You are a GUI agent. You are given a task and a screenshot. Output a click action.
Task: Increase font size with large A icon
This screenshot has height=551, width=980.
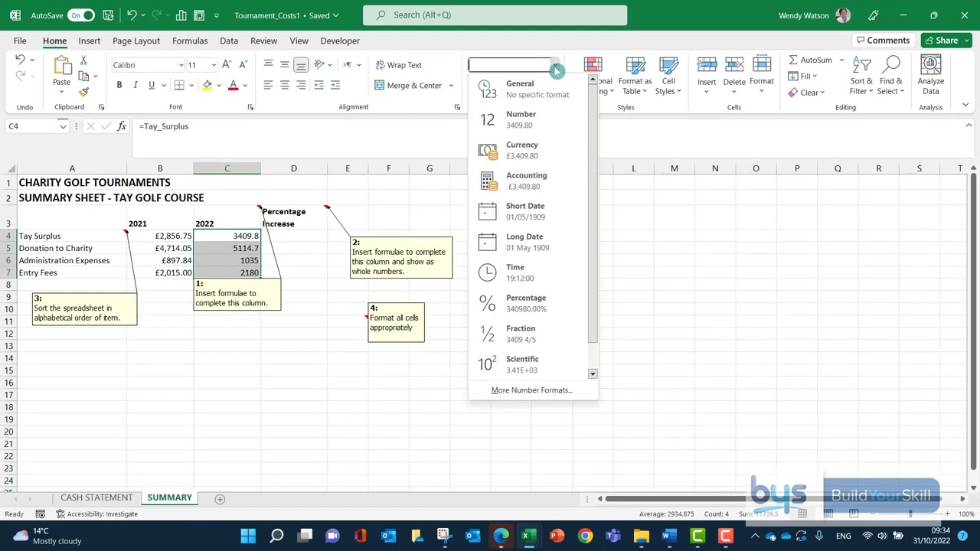[226, 65]
